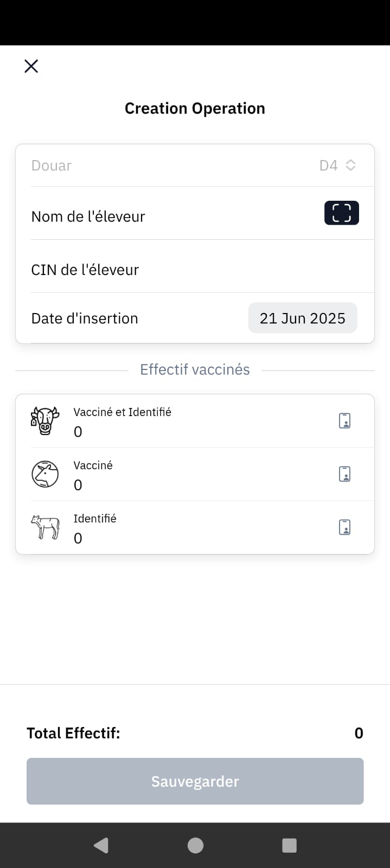Tap the up-down chevron next to D4

350,165
